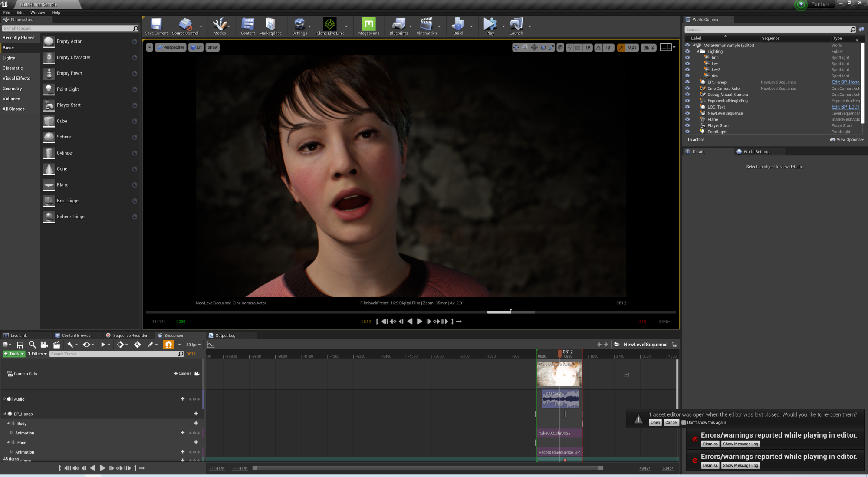Toggle visibility of Lighting folder
This screenshot has width=868, height=477.
[687, 51]
